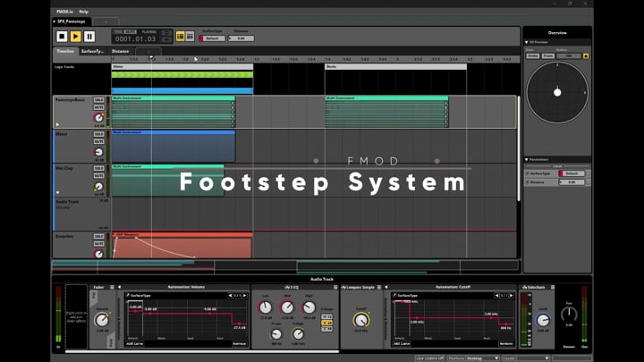
Task: Switch to the track list view icon
Action: (181, 37)
